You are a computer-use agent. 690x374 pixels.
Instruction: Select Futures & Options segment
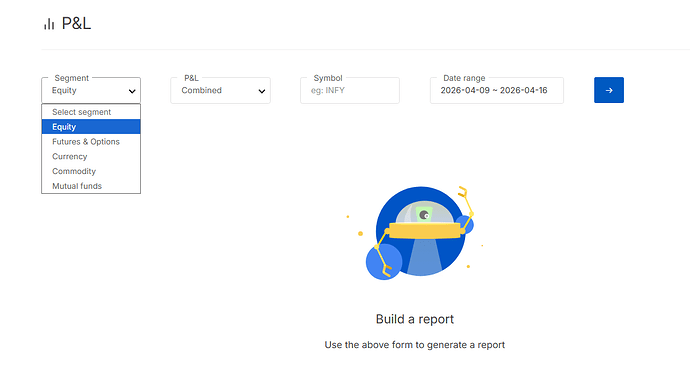[91, 142]
